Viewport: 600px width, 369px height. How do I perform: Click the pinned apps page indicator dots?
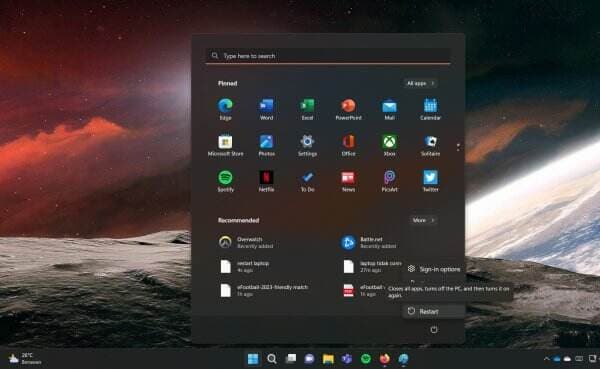[458, 147]
